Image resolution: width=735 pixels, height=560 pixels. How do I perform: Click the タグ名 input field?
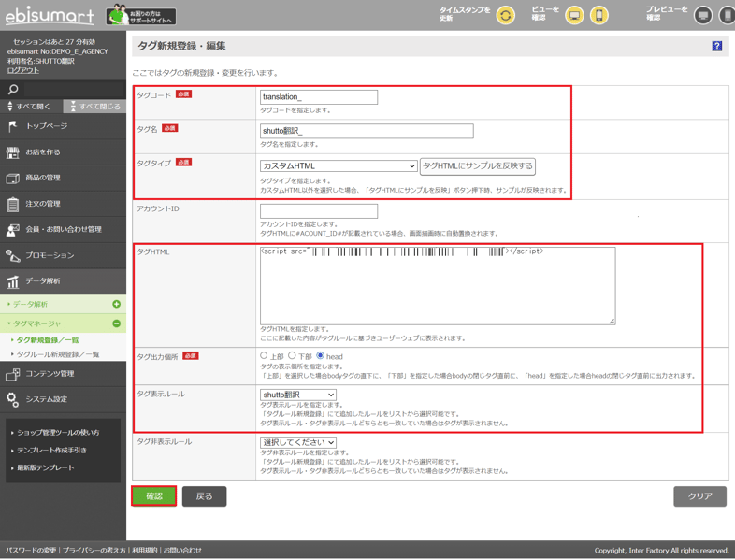pyautogui.click(x=367, y=131)
